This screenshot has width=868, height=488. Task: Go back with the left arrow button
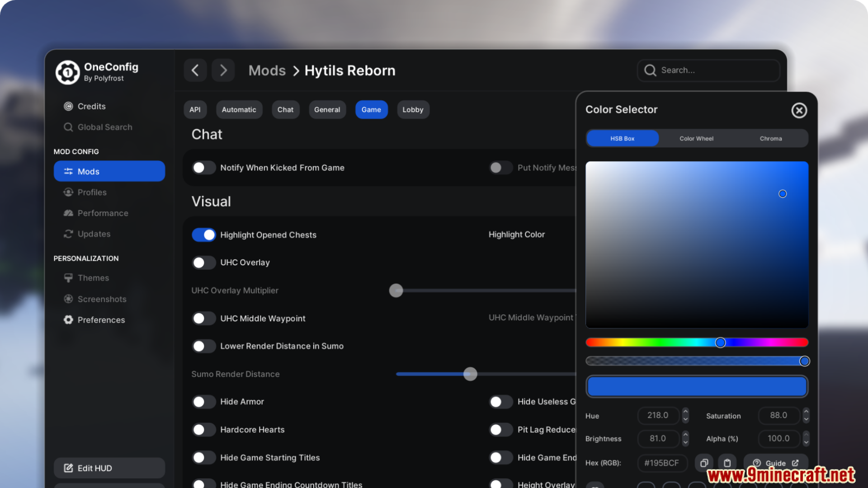point(195,70)
